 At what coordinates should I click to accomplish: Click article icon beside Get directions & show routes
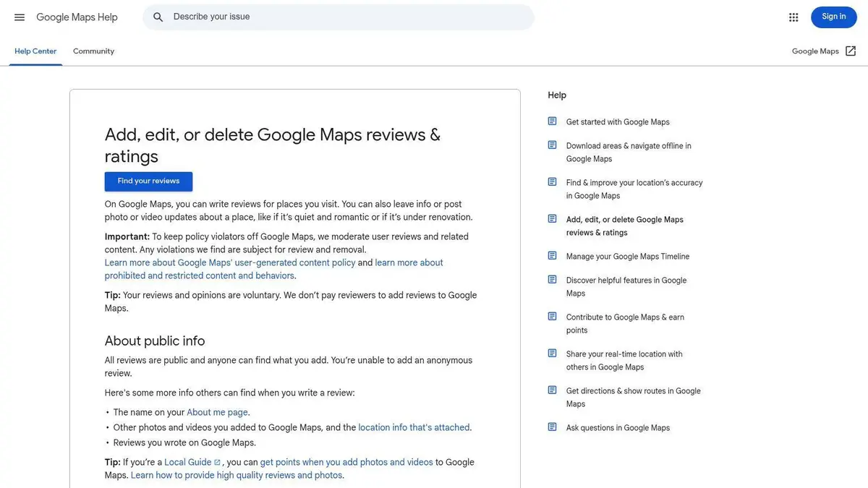pos(553,390)
